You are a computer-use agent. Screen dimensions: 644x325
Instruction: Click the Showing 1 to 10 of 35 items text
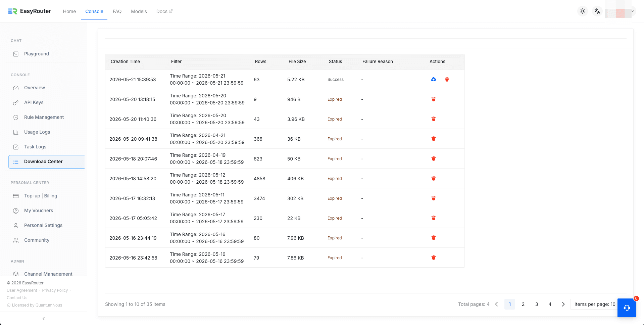click(135, 304)
